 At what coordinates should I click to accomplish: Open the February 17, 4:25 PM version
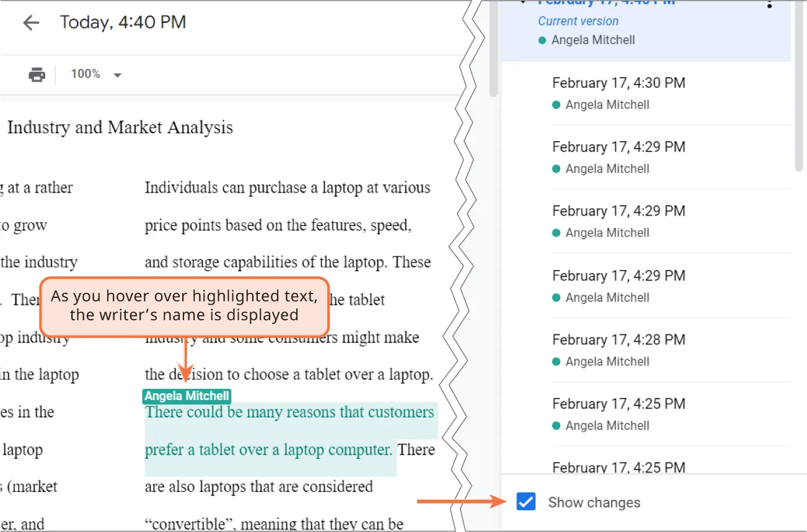(x=618, y=403)
